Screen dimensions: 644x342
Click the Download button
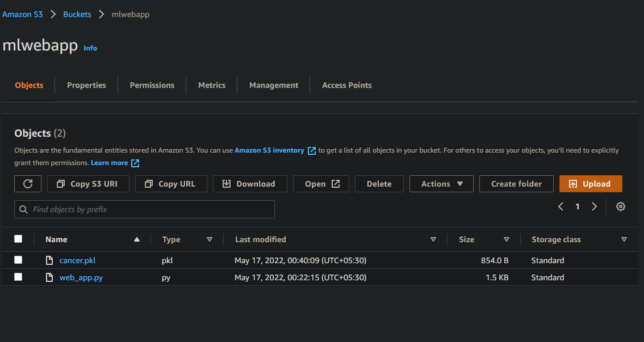point(250,184)
